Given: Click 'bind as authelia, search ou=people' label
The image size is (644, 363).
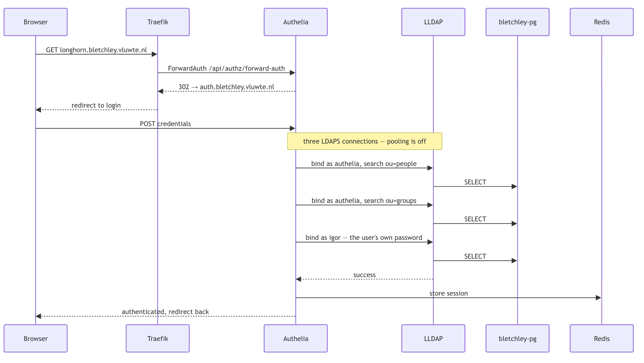Looking at the screenshot, I should pyautogui.click(x=364, y=164).
